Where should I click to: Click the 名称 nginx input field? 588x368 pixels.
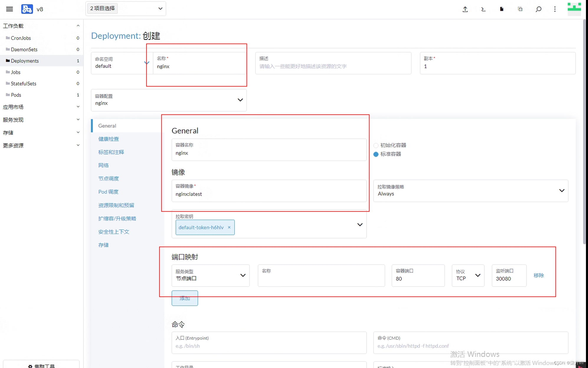[x=200, y=63]
